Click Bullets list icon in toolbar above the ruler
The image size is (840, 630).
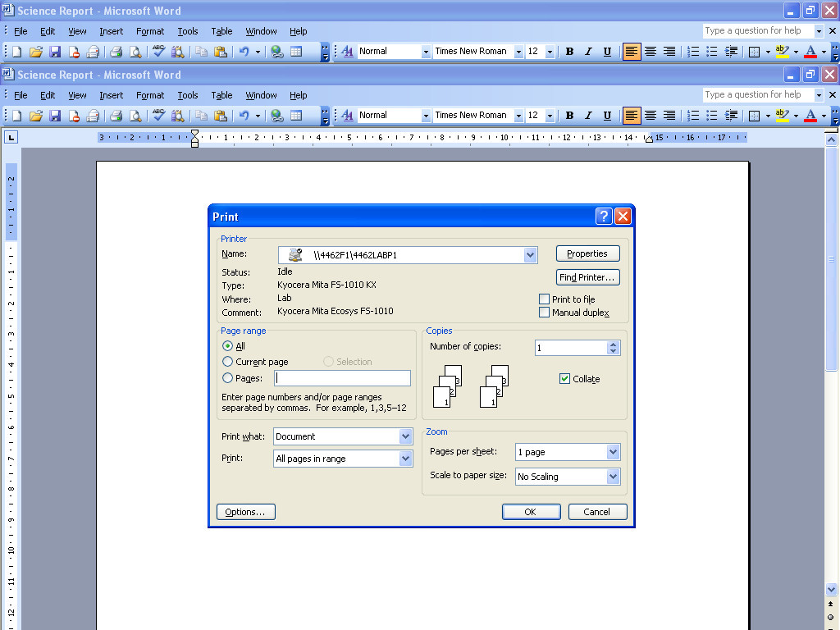click(x=712, y=115)
